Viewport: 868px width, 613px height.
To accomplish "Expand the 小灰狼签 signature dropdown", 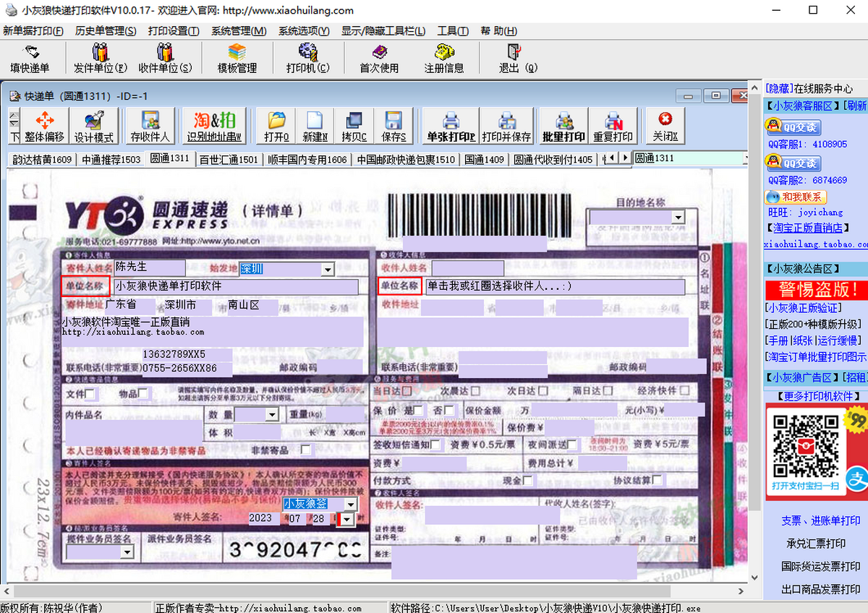I will click(351, 504).
